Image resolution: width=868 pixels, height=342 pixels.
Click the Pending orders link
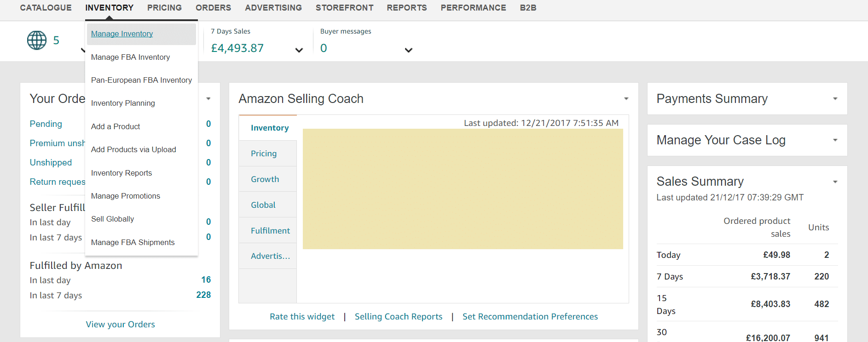pos(46,124)
